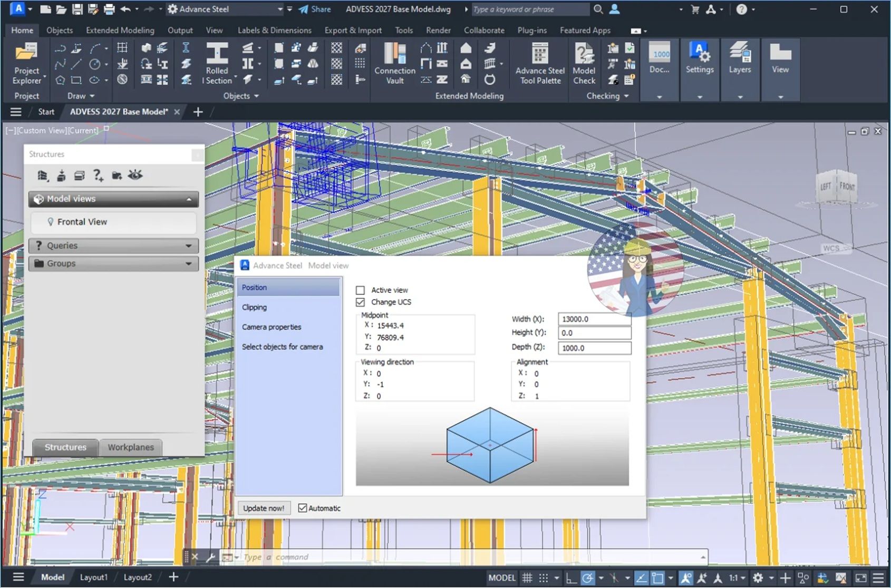
Task: Open the Start file tab
Action: coord(46,112)
